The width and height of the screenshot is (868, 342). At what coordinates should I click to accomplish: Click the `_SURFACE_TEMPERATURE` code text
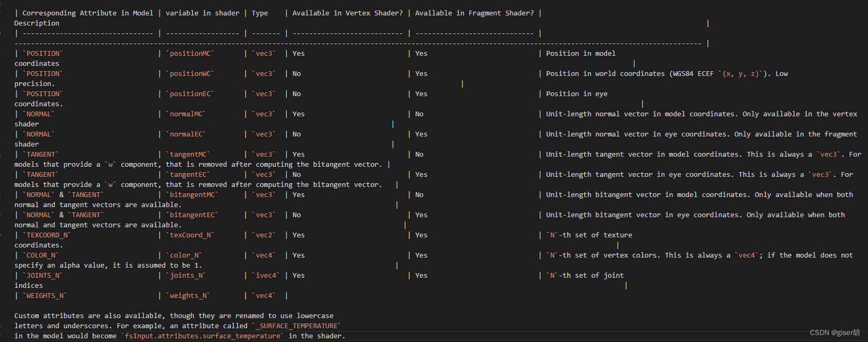click(296, 326)
